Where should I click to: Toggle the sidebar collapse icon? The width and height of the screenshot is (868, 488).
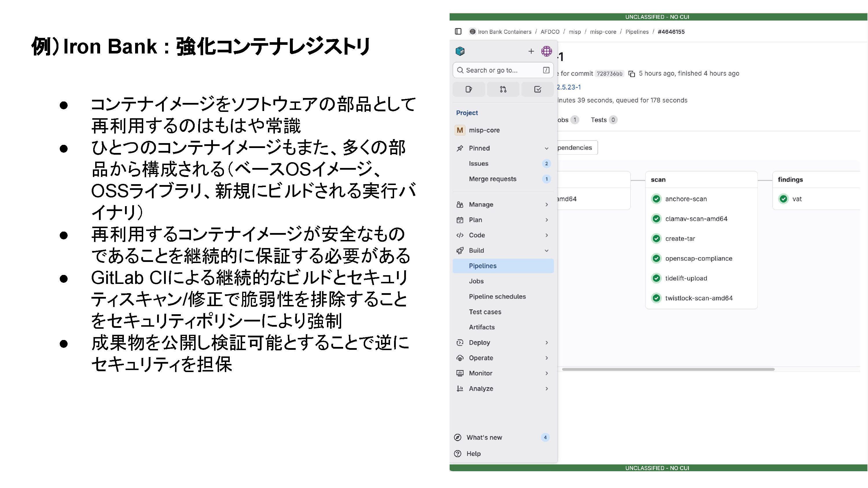coord(458,31)
